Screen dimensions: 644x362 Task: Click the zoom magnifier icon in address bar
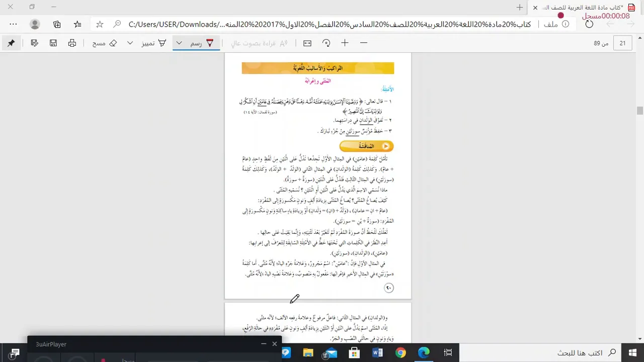117,24
